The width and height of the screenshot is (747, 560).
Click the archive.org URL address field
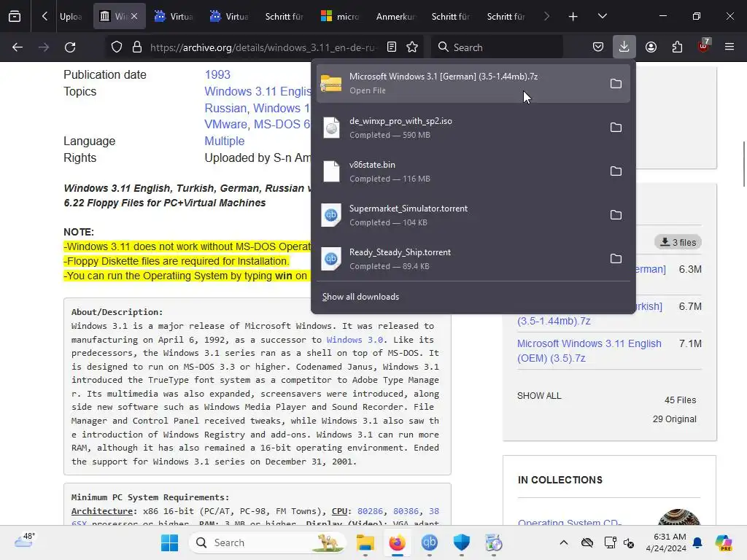point(262,47)
